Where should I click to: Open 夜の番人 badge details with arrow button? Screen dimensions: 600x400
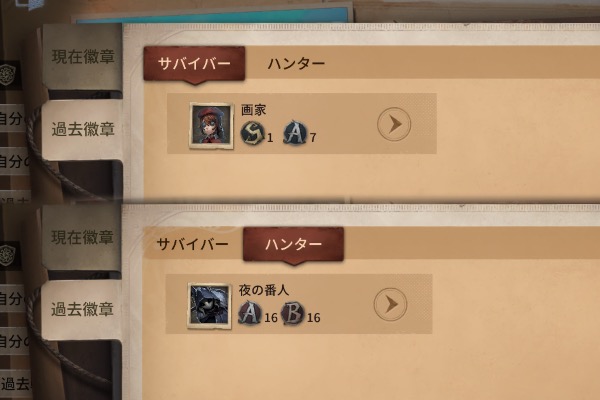pyautogui.click(x=390, y=304)
